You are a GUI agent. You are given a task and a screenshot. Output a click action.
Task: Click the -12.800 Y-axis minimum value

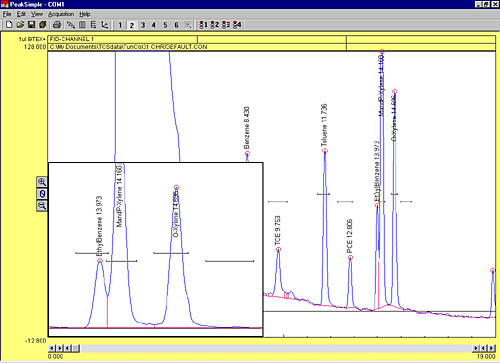pos(36,341)
